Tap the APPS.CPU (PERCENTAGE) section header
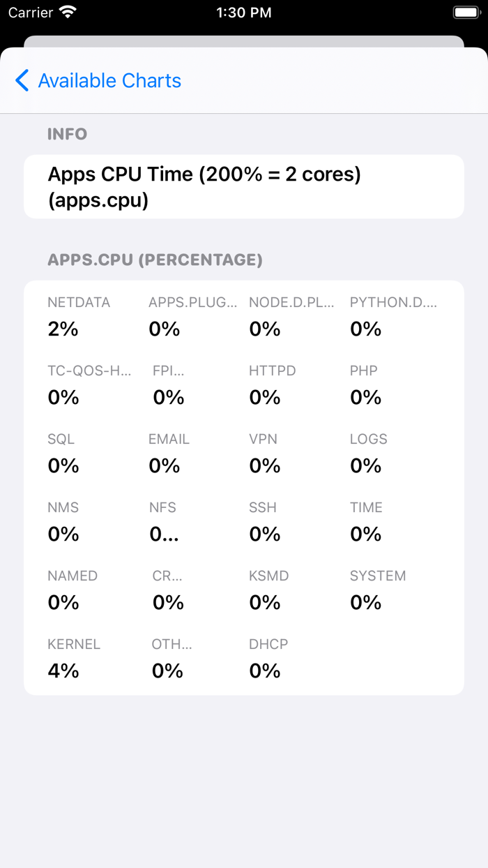This screenshot has width=488, height=868. click(x=155, y=260)
